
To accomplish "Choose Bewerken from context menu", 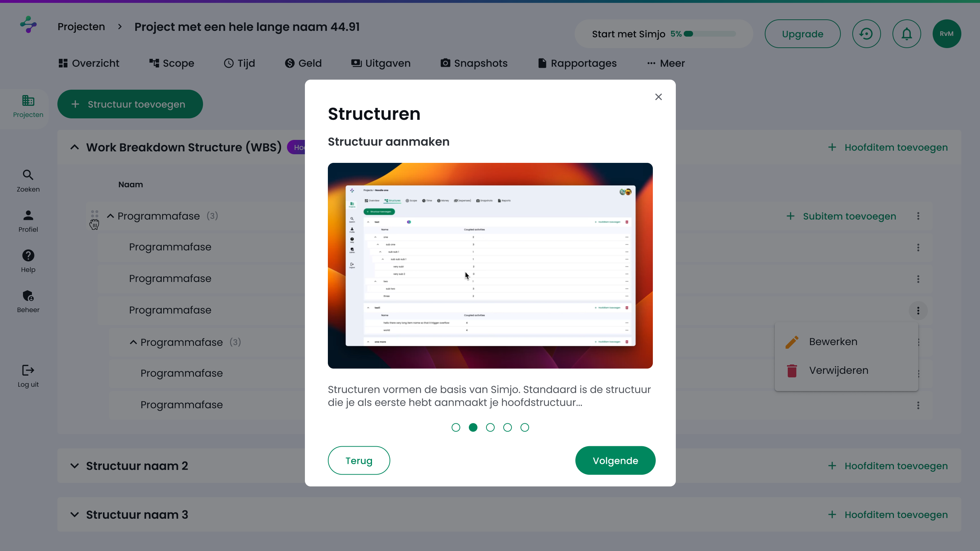I will click(846, 342).
